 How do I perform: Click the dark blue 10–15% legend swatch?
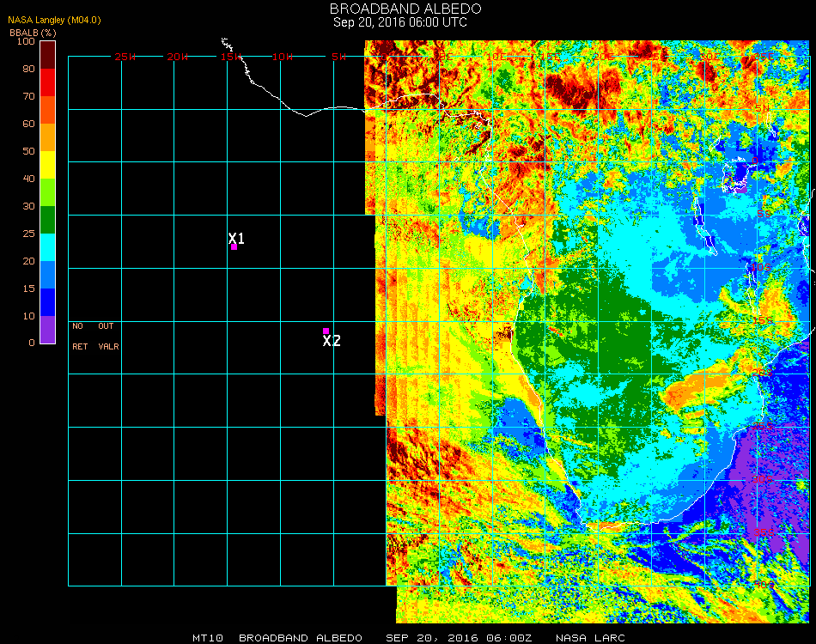pyautogui.click(x=48, y=302)
